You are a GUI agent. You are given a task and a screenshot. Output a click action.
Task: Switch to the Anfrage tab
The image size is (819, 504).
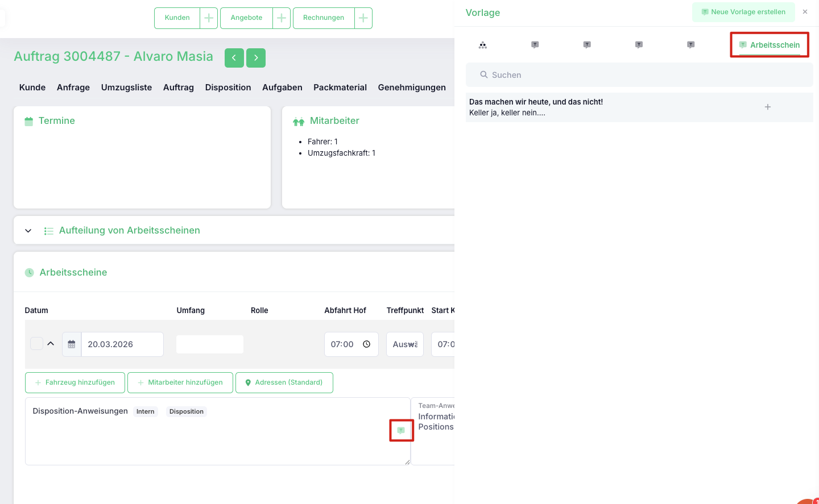pyautogui.click(x=73, y=88)
